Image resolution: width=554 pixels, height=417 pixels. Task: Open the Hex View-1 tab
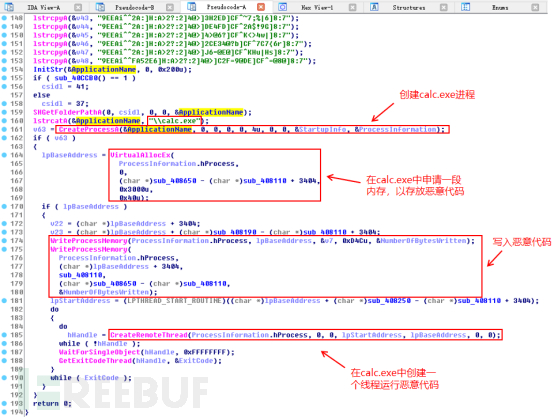[317, 7]
